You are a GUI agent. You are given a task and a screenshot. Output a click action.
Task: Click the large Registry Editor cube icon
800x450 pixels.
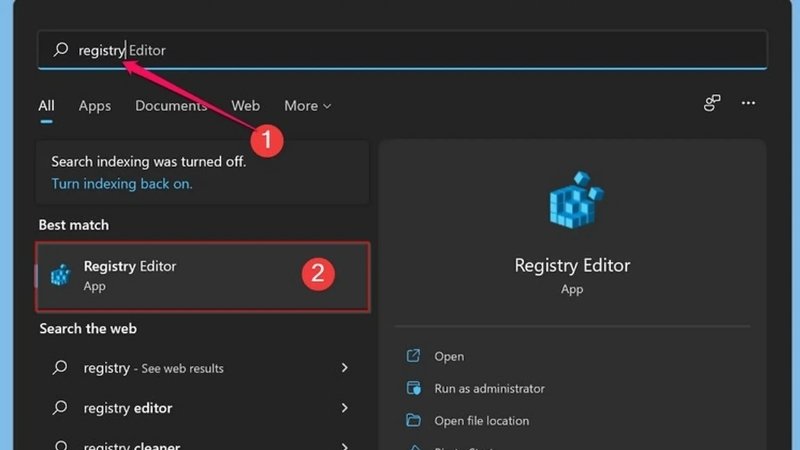click(x=576, y=199)
